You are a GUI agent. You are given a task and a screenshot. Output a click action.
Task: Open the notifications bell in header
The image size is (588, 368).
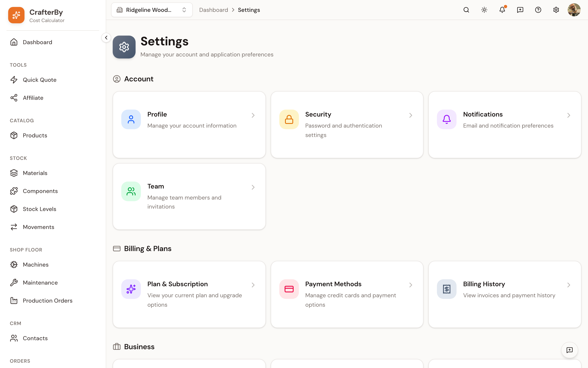pos(502,10)
